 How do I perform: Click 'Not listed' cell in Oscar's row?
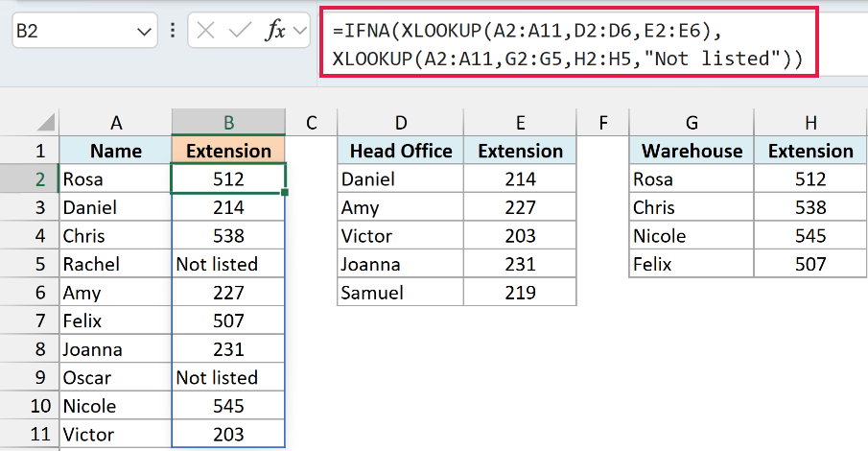[x=228, y=378]
